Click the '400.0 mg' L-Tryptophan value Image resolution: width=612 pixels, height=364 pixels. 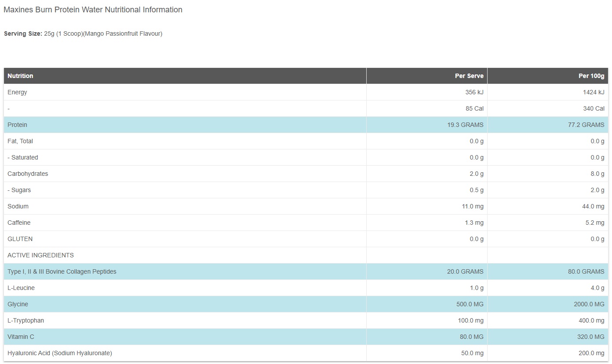(x=592, y=320)
